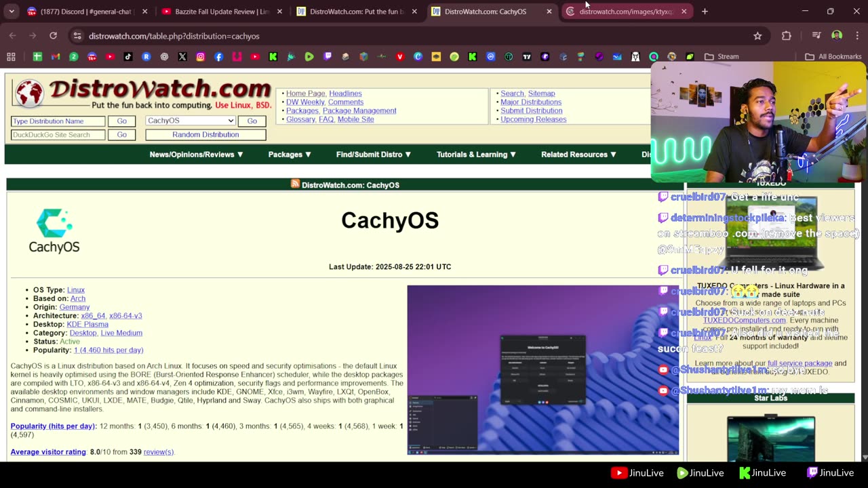Open the Instagram bookmark icon
This screenshot has height=488, width=868.
pos(201,57)
